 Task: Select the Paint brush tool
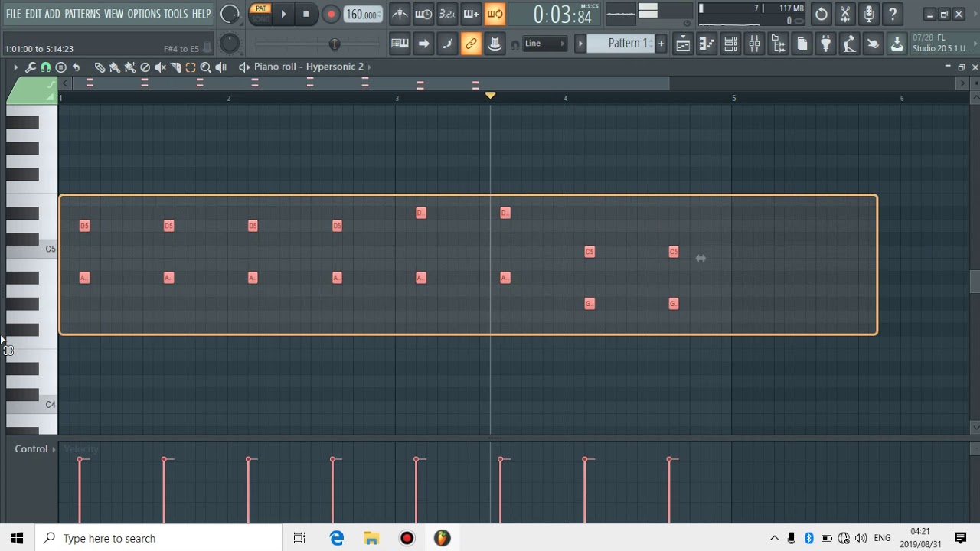tap(115, 67)
